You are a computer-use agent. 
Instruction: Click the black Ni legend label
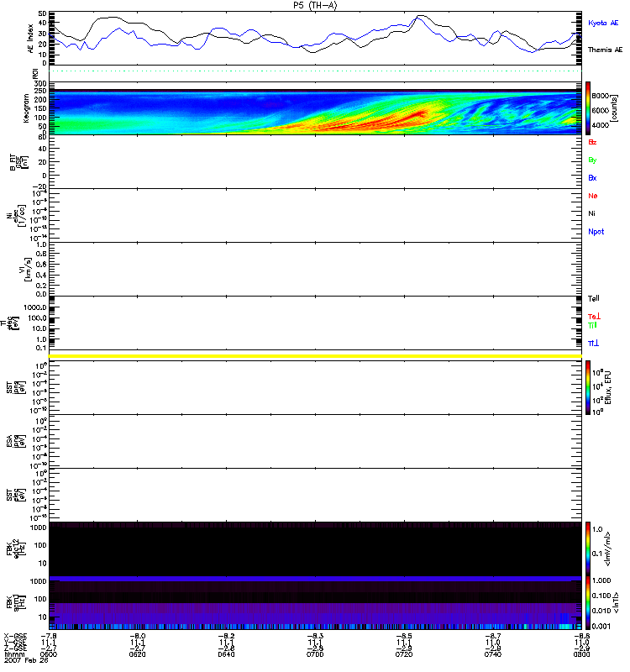(591, 213)
